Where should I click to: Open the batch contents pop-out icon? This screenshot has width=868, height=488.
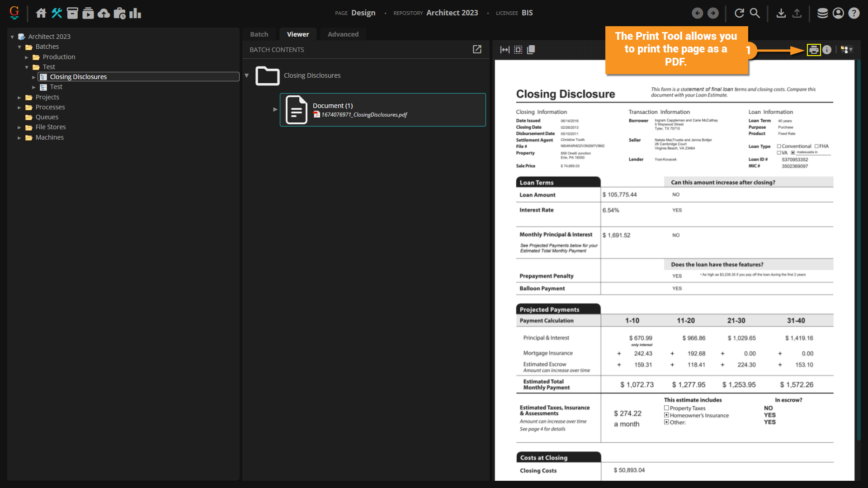click(x=477, y=49)
